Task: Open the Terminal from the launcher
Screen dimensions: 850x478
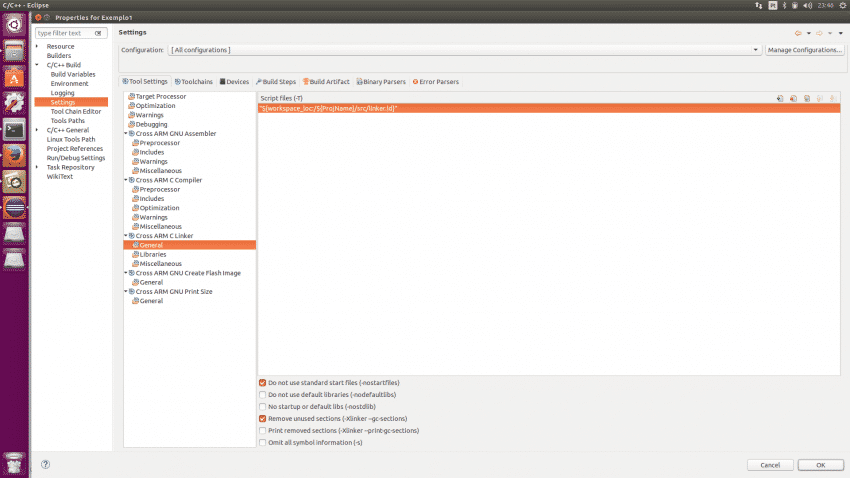Action: point(14,130)
